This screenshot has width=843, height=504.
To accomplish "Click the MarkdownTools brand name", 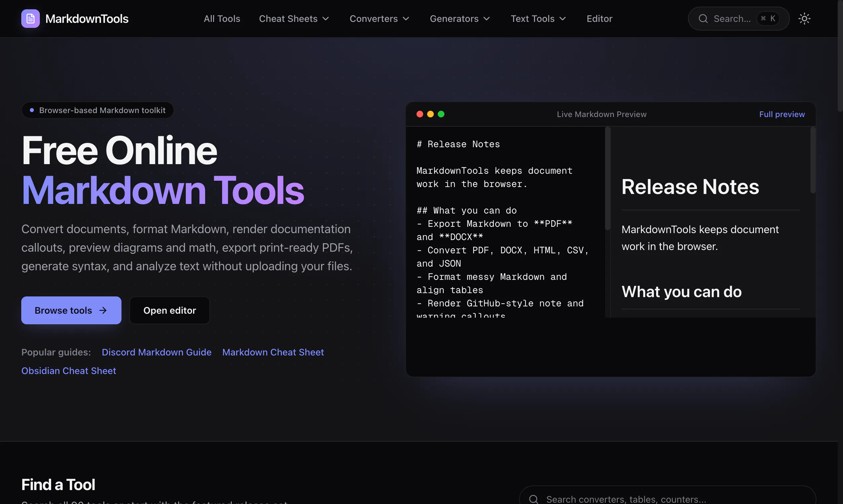I will click(87, 19).
